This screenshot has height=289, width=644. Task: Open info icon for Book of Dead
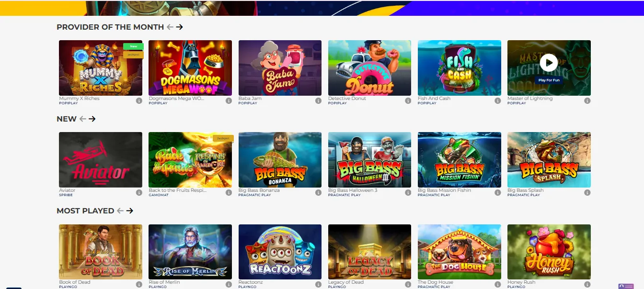pyautogui.click(x=139, y=285)
